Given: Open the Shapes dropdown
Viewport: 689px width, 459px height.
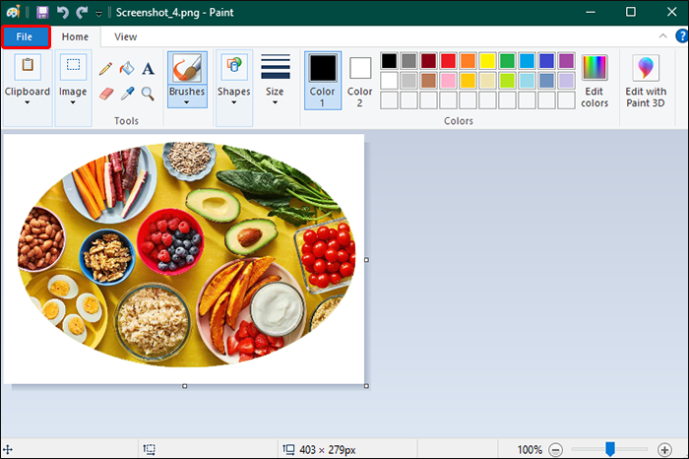Looking at the screenshot, I should click(234, 87).
